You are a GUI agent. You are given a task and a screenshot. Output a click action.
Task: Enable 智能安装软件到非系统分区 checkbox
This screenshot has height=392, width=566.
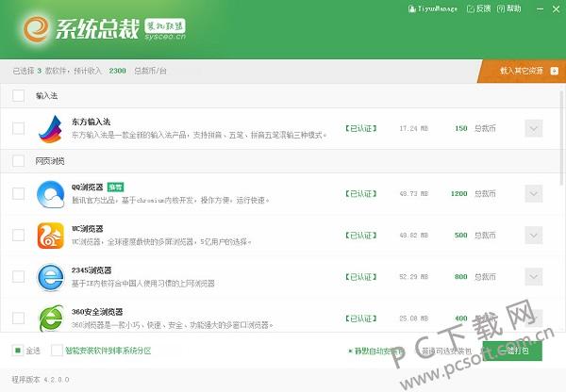[x=57, y=351]
